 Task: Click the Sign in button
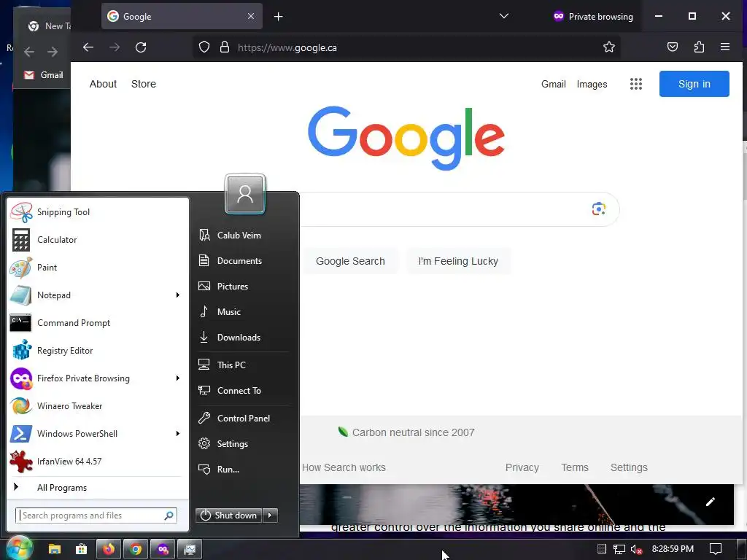click(x=694, y=84)
